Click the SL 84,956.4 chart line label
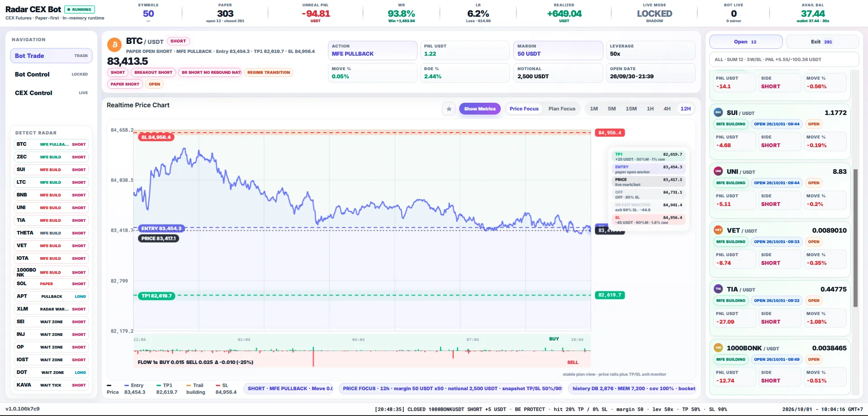Viewport: 868px width, 416px height. [156, 137]
